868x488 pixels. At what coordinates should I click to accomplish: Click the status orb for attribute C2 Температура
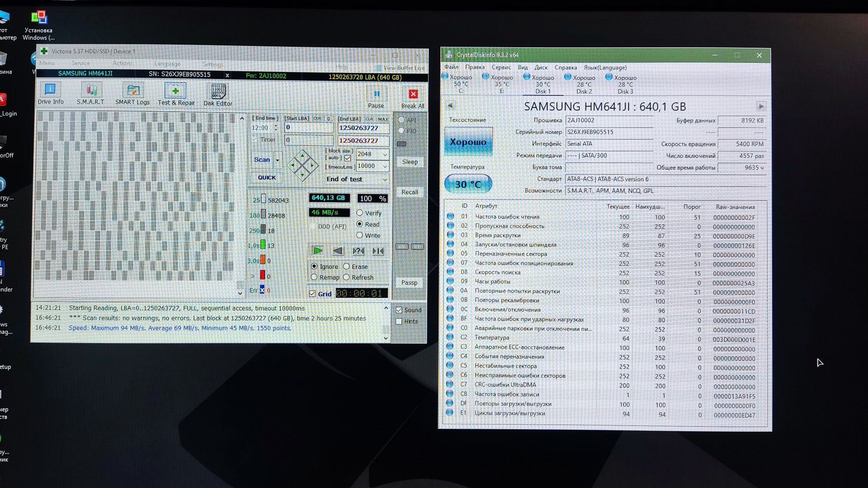point(450,337)
